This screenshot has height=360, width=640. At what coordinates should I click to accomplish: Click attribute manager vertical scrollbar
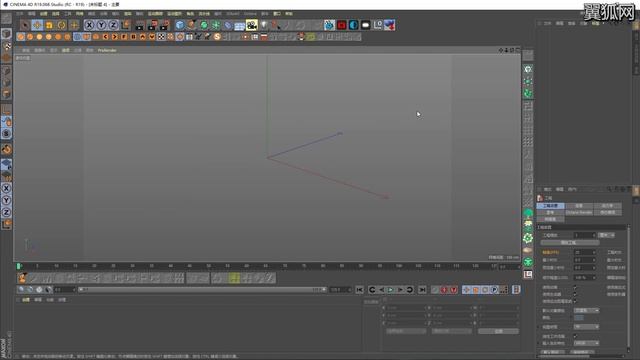click(629, 286)
